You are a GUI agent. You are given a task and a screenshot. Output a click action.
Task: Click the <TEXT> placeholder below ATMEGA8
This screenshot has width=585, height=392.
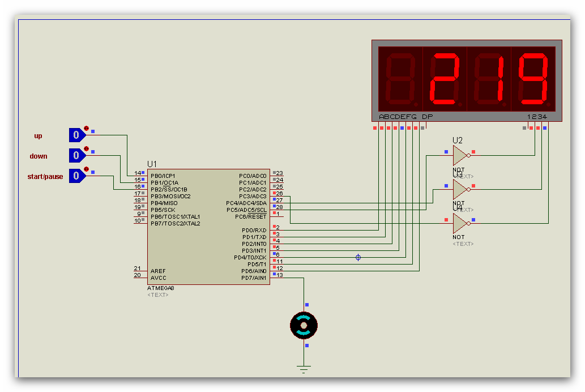coord(157,295)
